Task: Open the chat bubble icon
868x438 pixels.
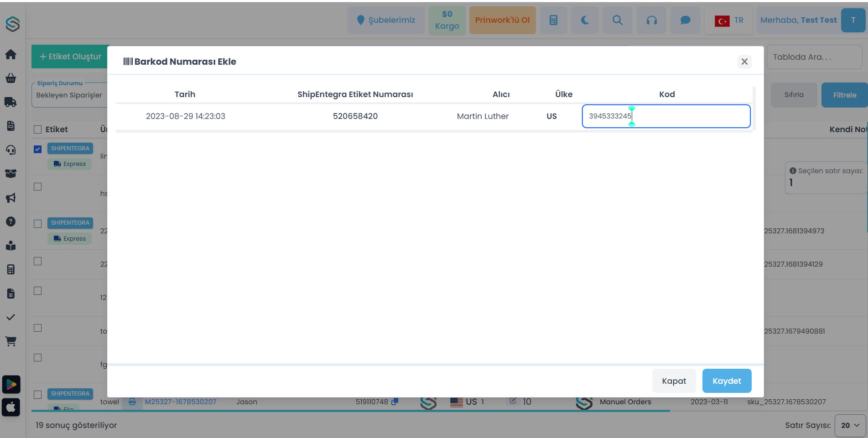Action: [x=685, y=20]
